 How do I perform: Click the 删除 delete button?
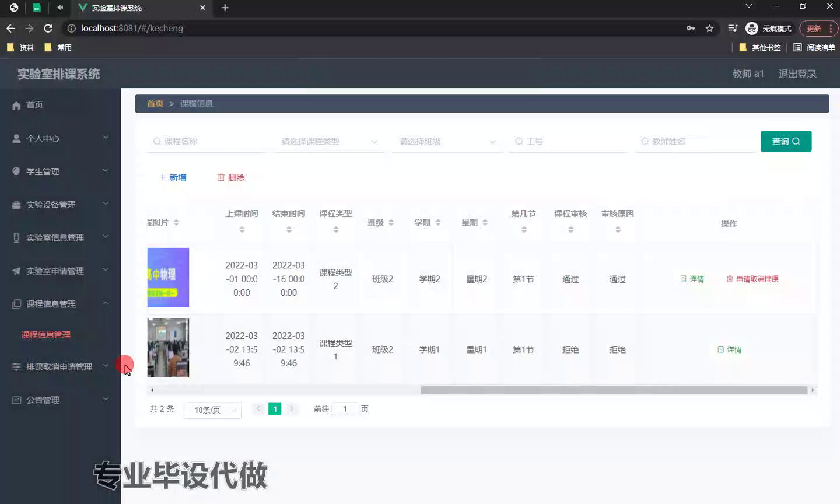point(231,177)
